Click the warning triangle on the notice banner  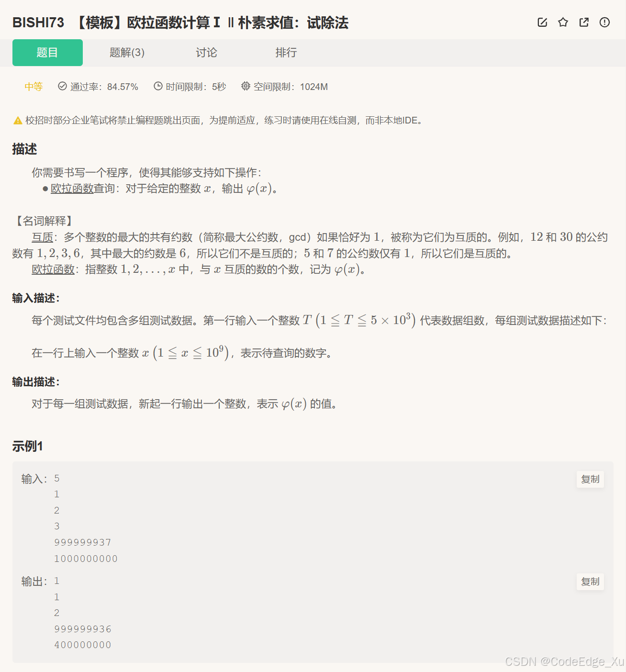(x=17, y=120)
